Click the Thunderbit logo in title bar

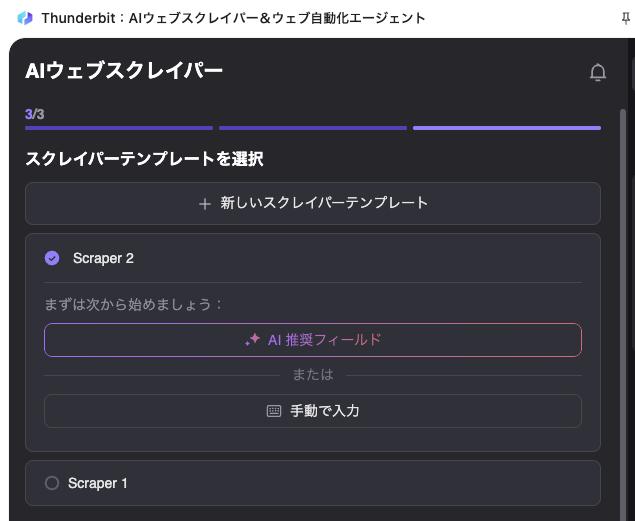click(25, 18)
